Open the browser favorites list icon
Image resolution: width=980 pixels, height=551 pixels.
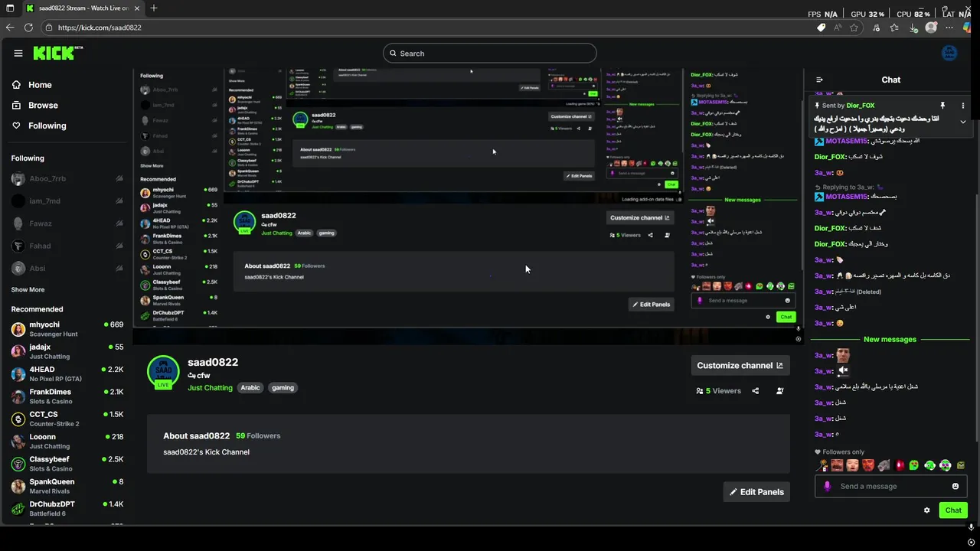[x=893, y=28]
